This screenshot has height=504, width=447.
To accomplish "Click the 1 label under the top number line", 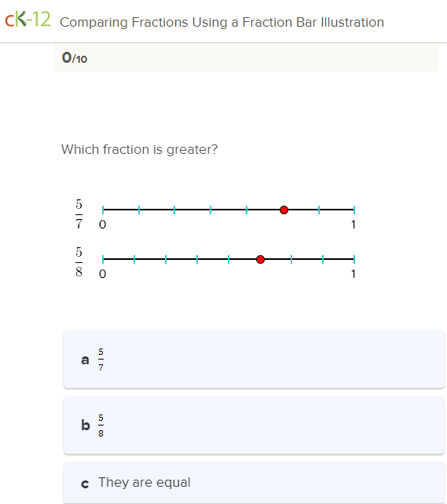I will [x=354, y=225].
